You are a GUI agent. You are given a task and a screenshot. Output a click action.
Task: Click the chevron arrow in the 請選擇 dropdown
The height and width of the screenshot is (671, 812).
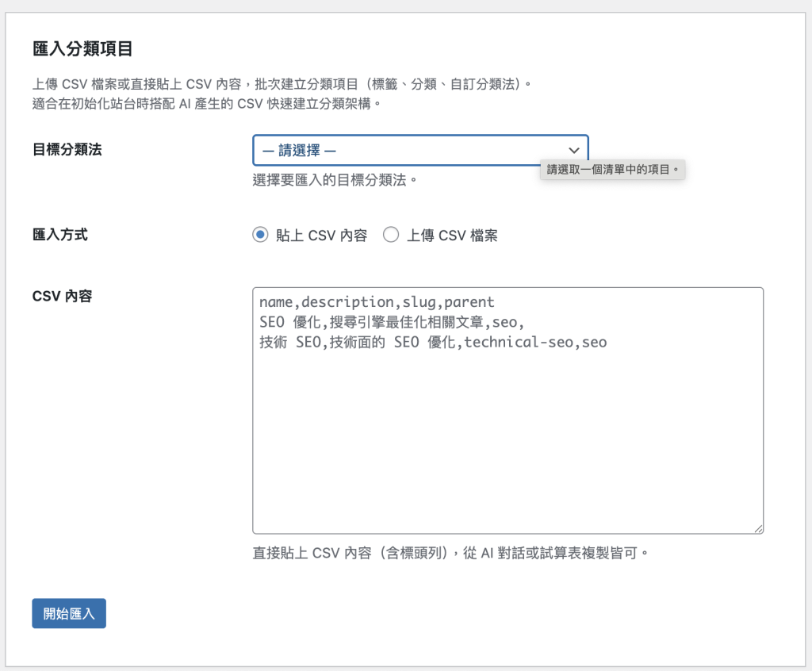(x=574, y=150)
